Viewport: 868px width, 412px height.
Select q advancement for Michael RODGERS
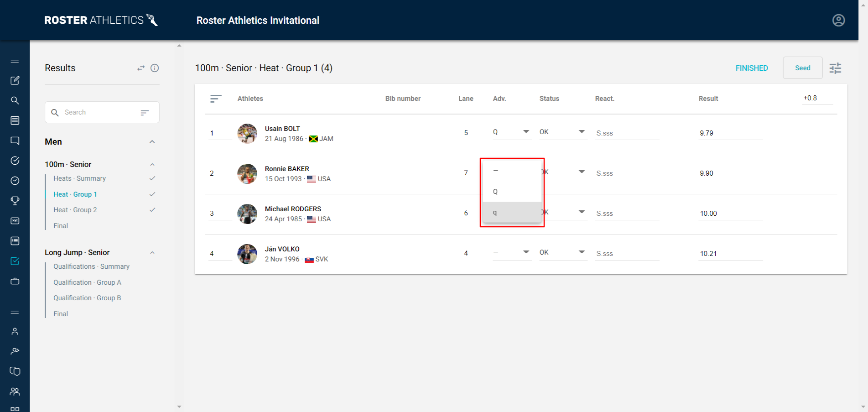(494, 212)
